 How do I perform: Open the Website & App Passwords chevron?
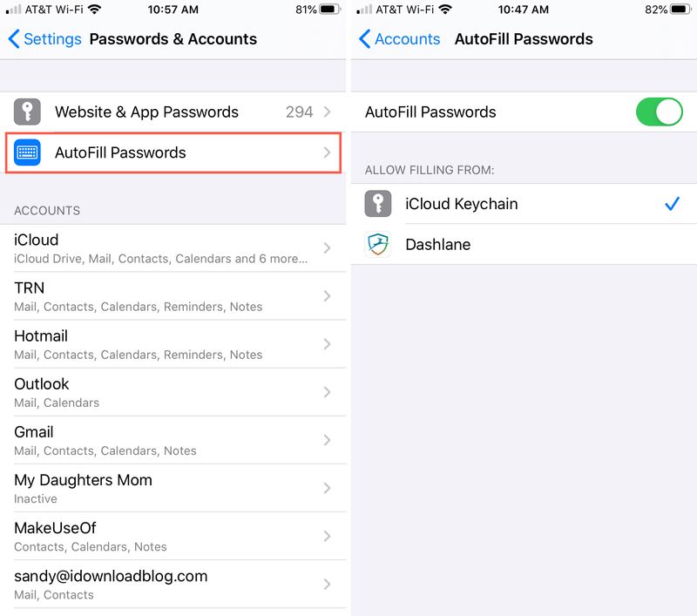point(328,112)
